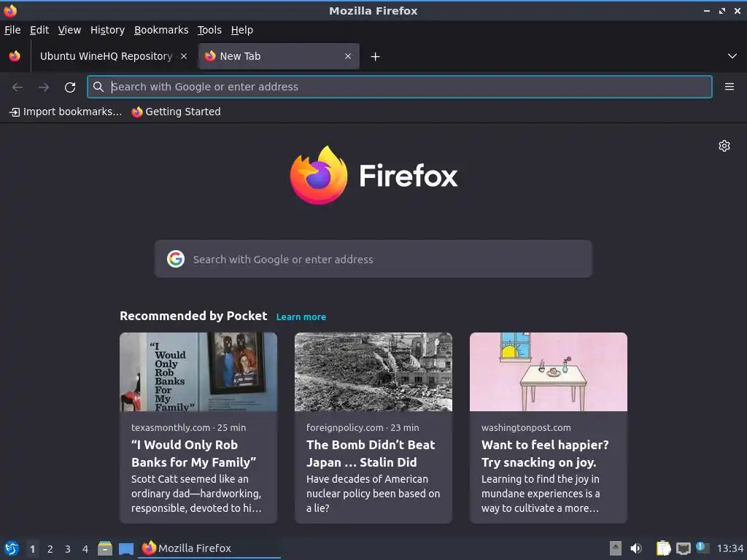Image resolution: width=747 pixels, height=560 pixels.
Task: Click the address bar search icon
Action: [98, 87]
